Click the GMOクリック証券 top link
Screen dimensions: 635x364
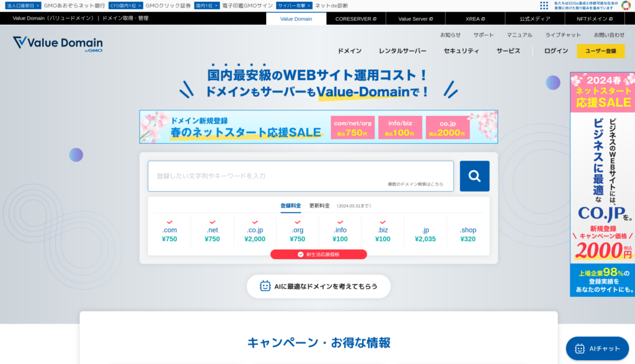click(x=168, y=6)
